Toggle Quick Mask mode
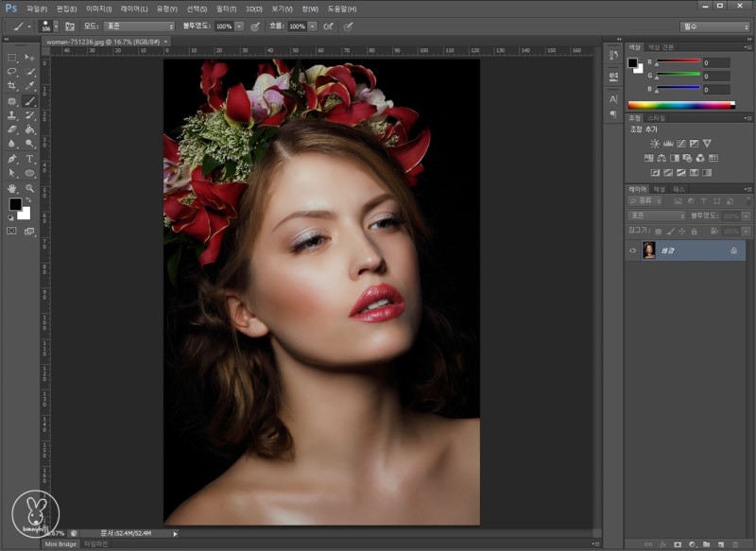Image resolution: width=756 pixels, height=551 pixels. 12,231
